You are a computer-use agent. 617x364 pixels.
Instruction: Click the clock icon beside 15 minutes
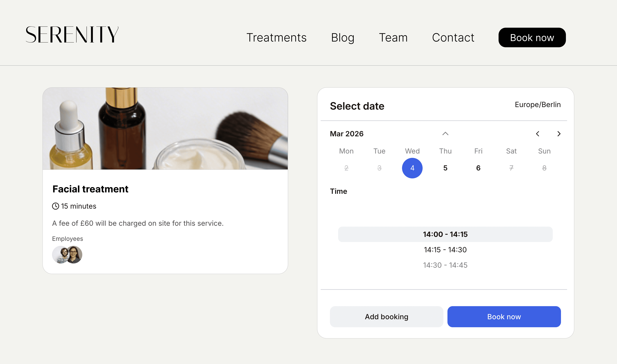click(x=55, y=206)
